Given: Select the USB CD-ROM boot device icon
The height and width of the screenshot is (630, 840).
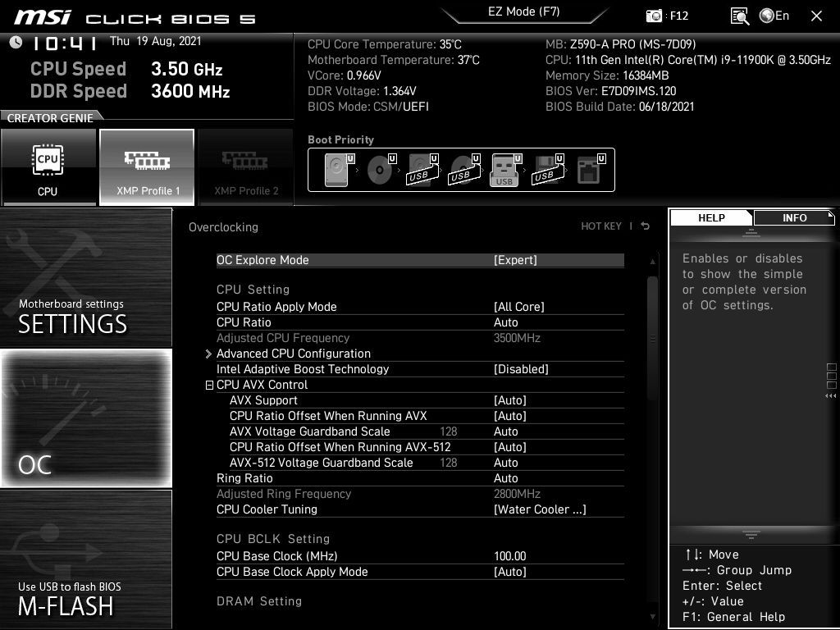Looking at the screenshot, I should 464,169.
